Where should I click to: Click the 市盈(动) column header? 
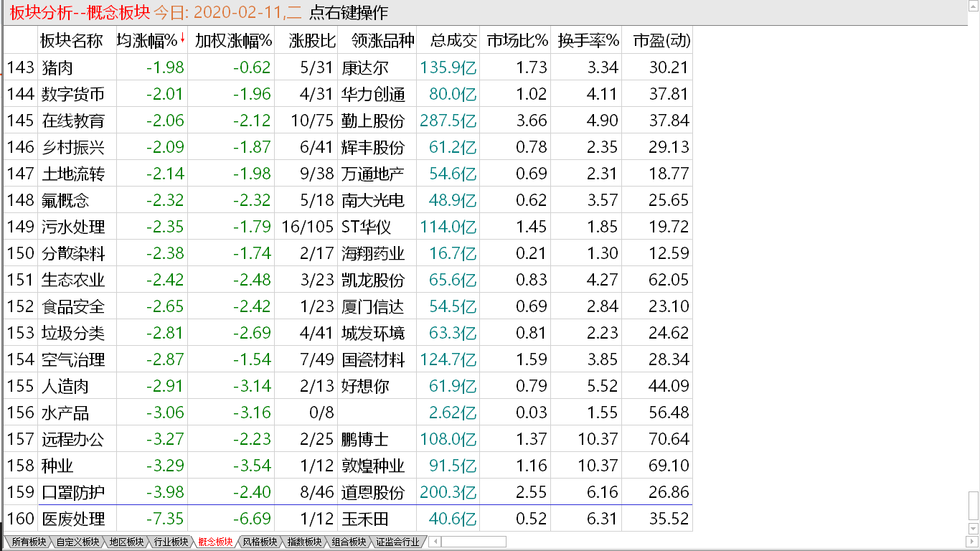[661, 41]
